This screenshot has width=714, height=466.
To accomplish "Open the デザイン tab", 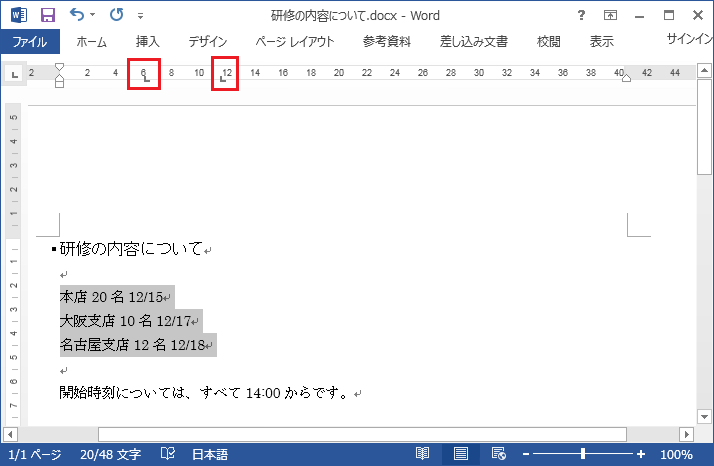I will 208,41.
